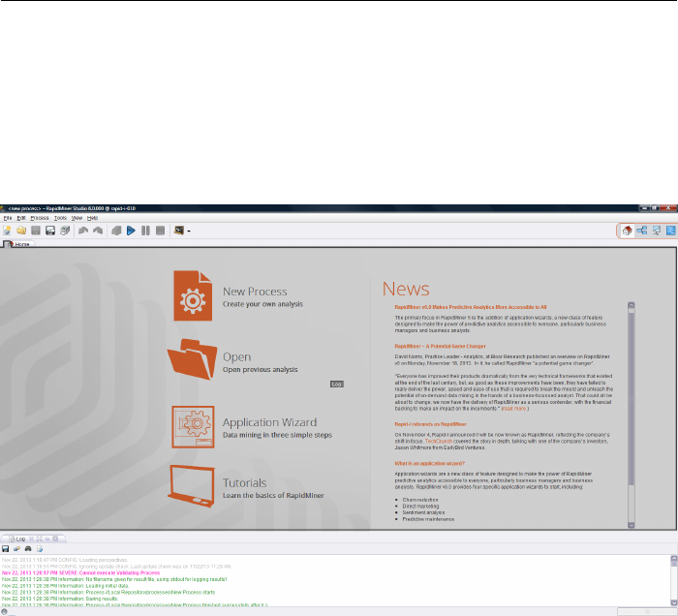Click the Application Wizard heading text
Viewport: 678px width, 616px height.
pos(269,422)
